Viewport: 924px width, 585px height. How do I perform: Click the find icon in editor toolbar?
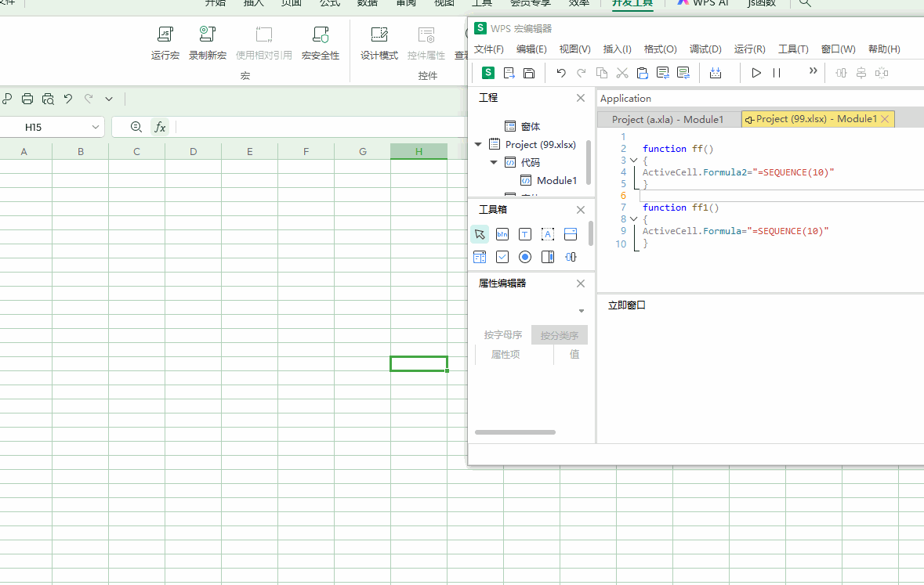(663, 73)
